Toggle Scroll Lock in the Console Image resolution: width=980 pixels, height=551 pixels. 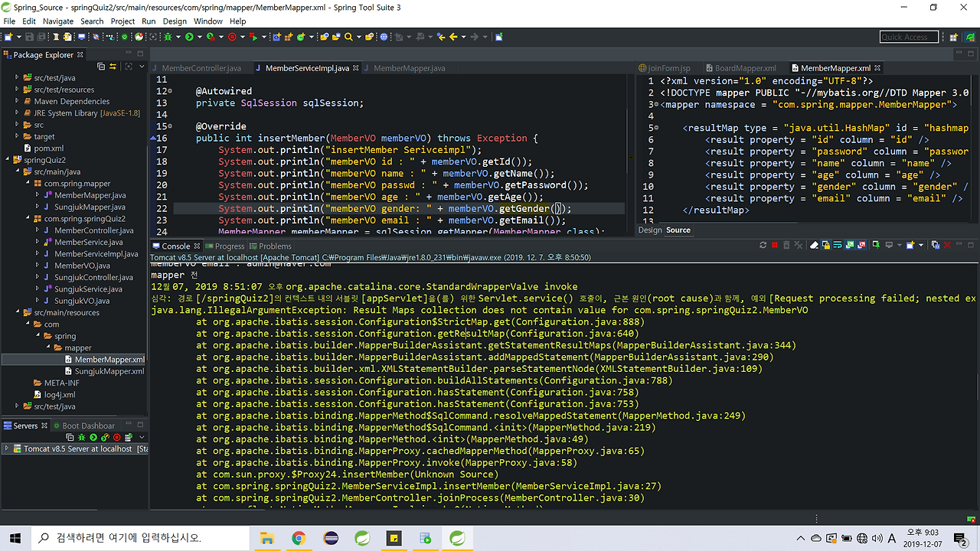tap(825, 243)
